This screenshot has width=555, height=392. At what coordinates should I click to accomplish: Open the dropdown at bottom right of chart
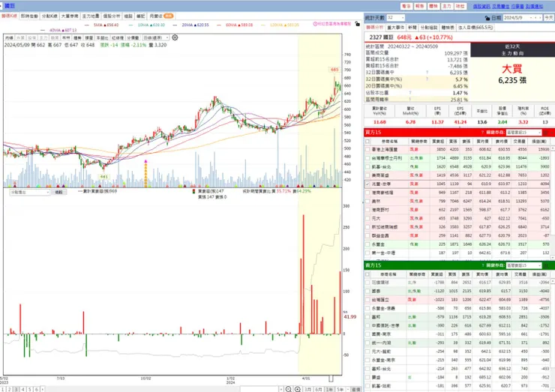point(348,389)
